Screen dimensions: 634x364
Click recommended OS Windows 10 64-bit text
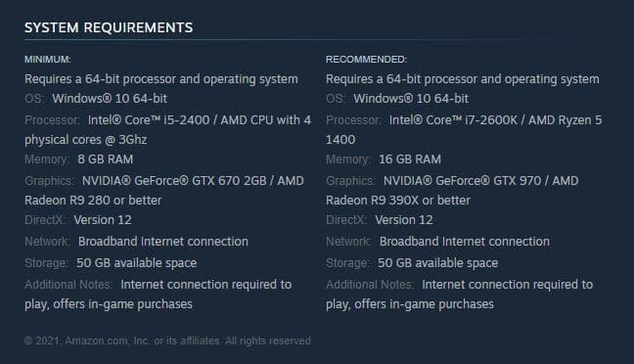point(411,98)
